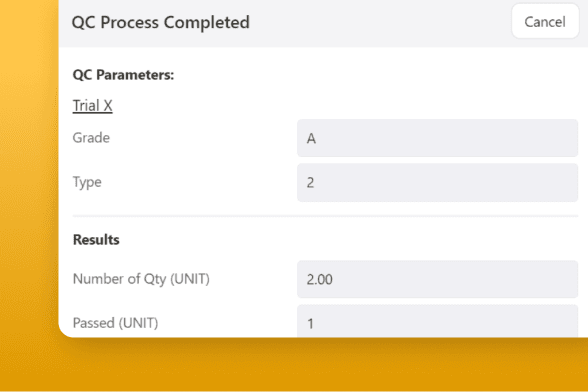Select the Number of Qty (UNIT) label

pos(141,279)
